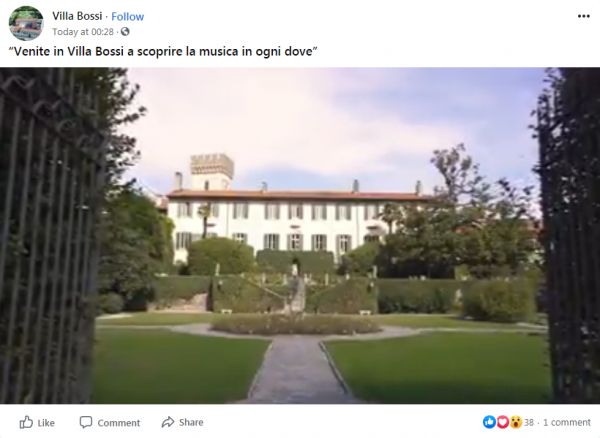
Task: View the 38 reactions count
Action: 529,422
